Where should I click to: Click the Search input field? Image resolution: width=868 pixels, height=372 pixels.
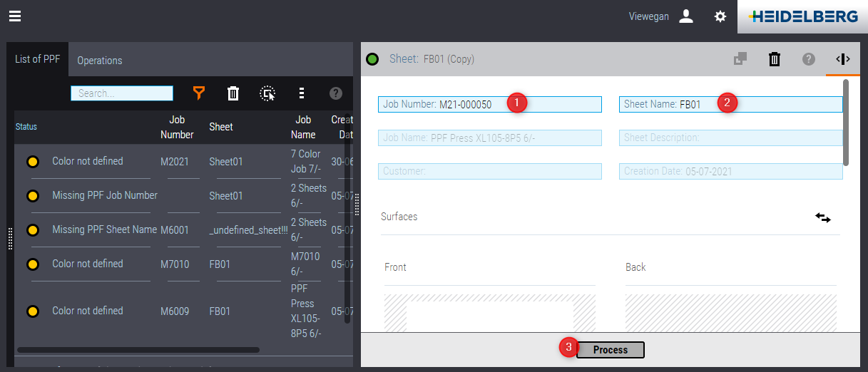point(122,93)
